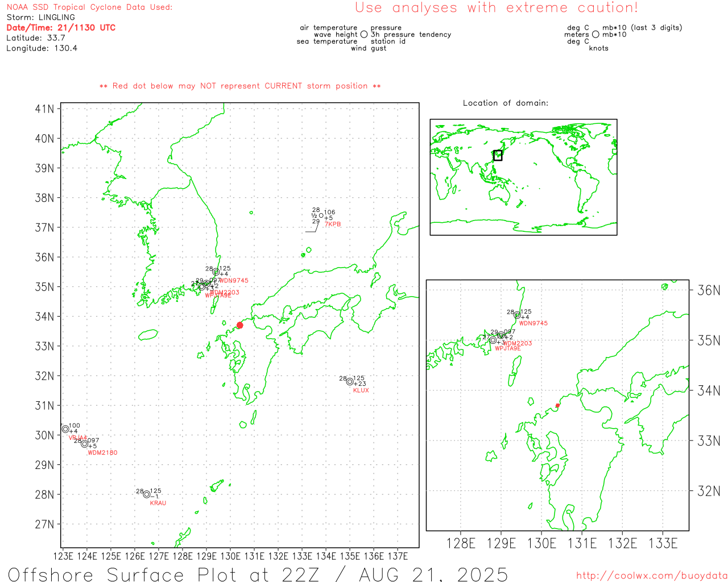Click 'NOAA SSD Tropical Cyclone Data Used:' heading
This screenshot has height=582, width=728.
[x=89, y=7]
